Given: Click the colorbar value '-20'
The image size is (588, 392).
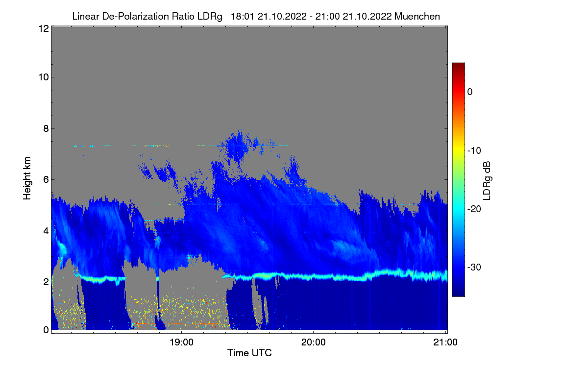Looking at the screenshot, I should coord(474,209).
